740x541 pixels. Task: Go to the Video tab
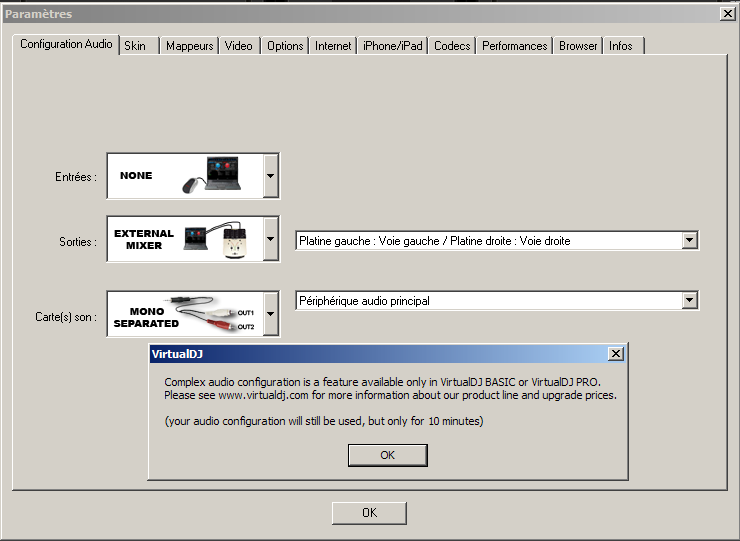[x=239, y=46]
